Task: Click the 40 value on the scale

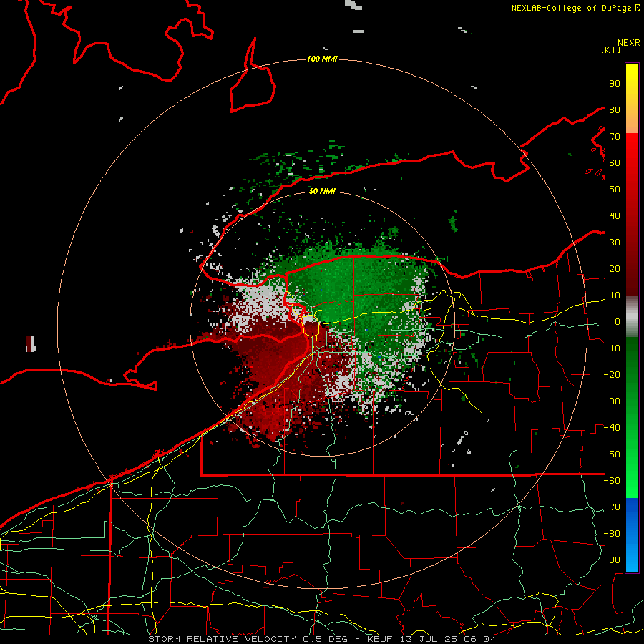Action: pos(615,216)
